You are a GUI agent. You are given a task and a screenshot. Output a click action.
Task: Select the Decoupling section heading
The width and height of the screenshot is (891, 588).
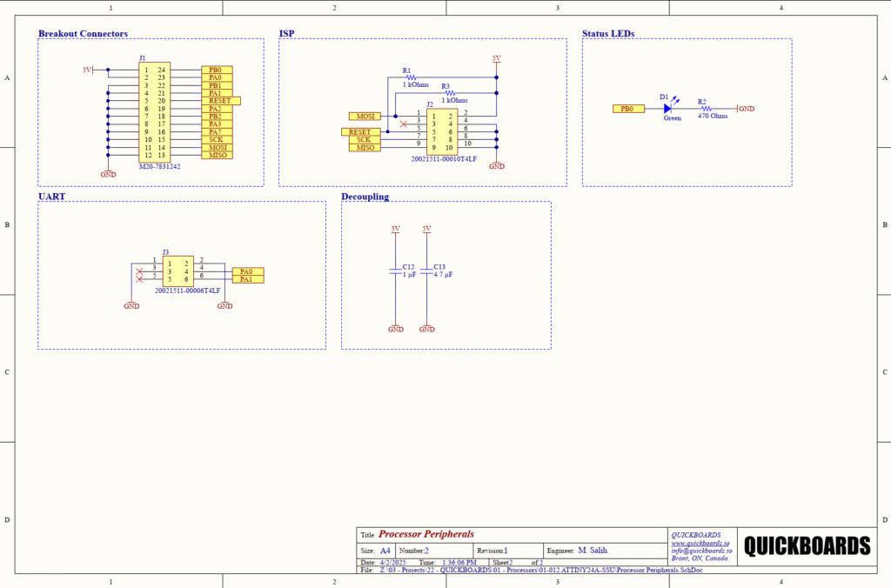pos(365,197)
